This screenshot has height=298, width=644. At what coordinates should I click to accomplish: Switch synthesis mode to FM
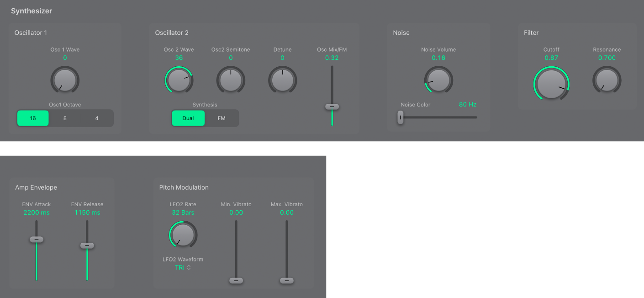222,118
